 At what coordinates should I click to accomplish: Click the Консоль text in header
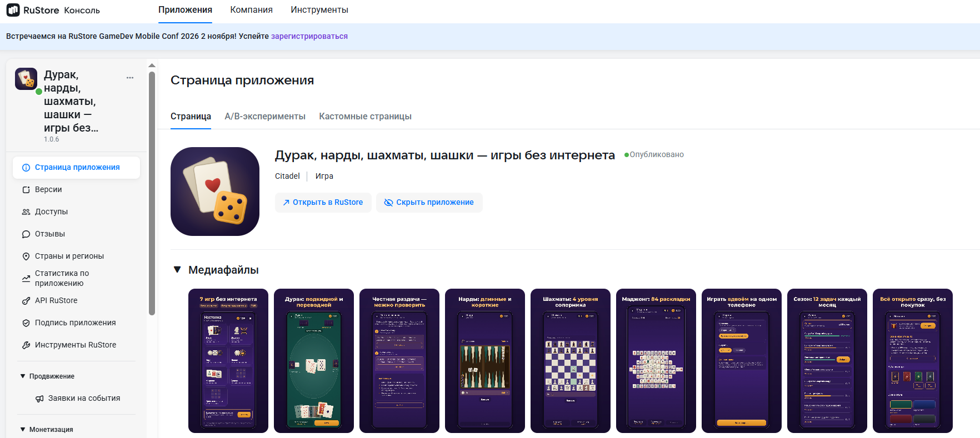pyautogui.click(x=82, y=11)
